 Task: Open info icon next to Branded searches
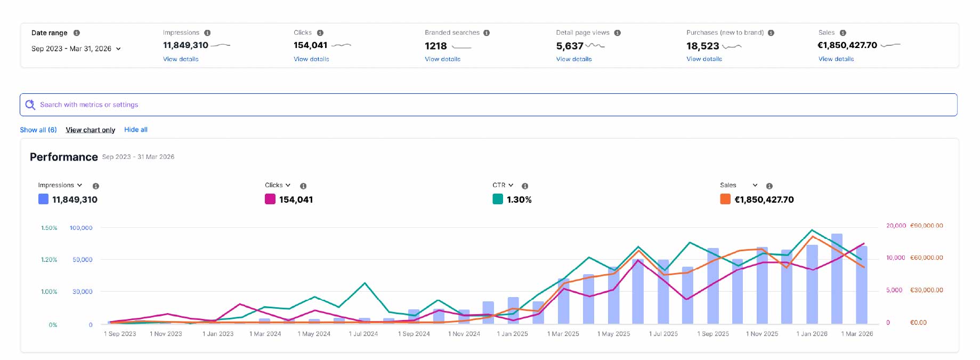(487, 33)
